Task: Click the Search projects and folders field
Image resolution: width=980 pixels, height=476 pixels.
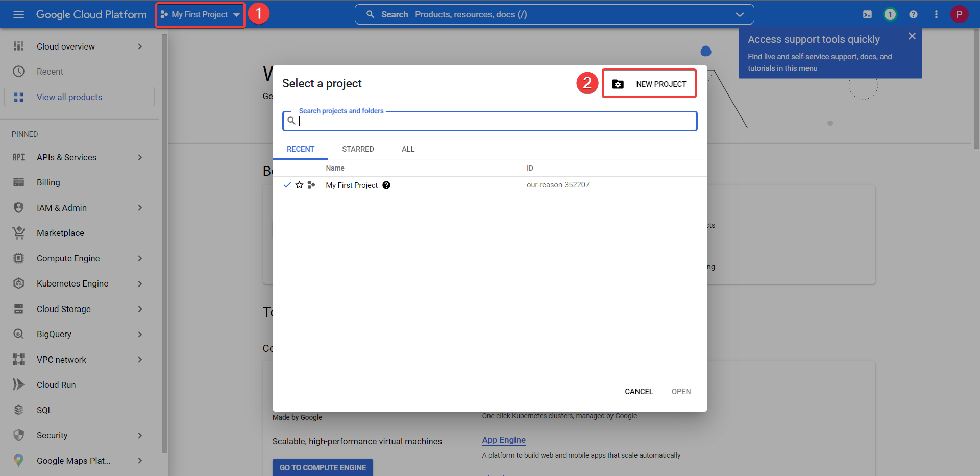Action: [x=490, y=121]
